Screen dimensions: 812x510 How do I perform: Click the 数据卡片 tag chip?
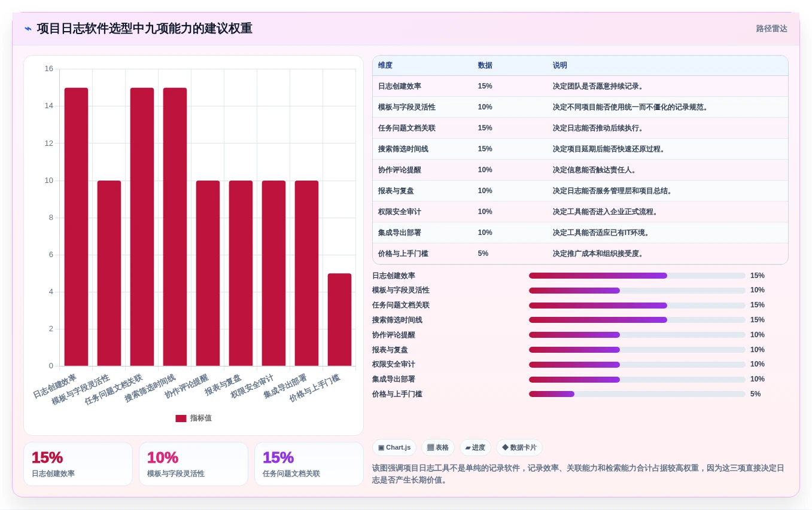[519, 448]
